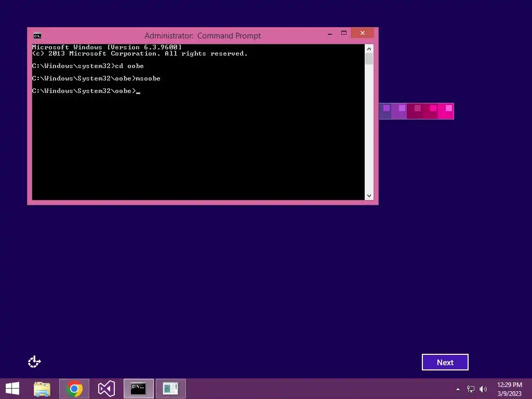
Task: Pick the fourth swatch, deep pink before the last
Action: click(430, 111)
